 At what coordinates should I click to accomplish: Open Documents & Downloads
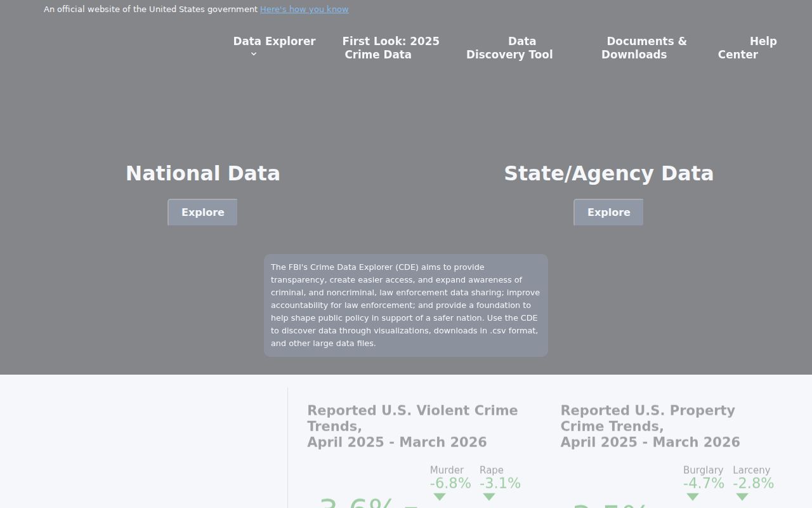[644, 48]
